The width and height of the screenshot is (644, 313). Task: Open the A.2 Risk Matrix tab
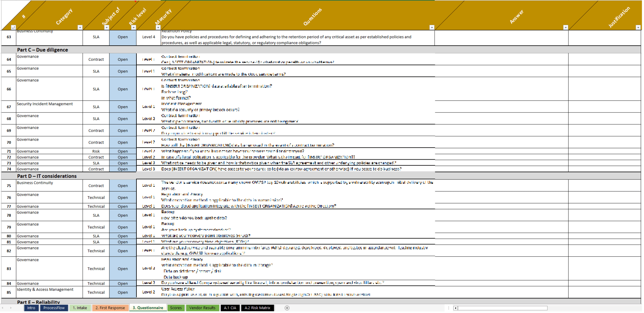coord(258,308)
